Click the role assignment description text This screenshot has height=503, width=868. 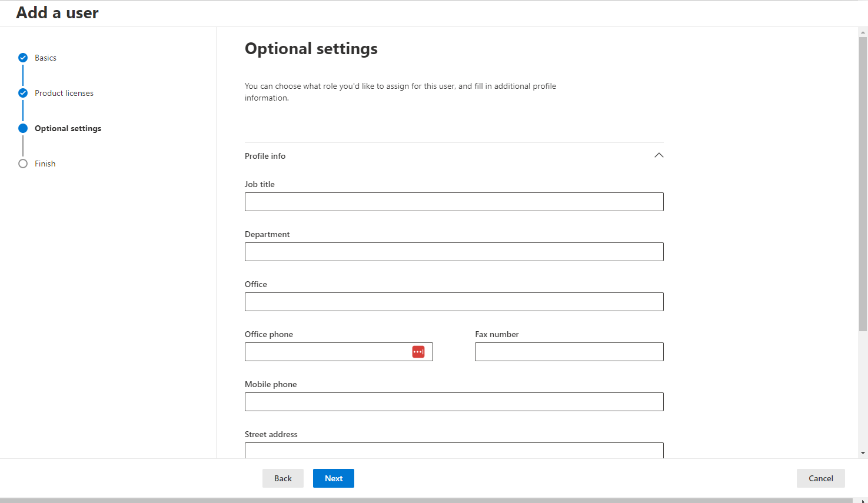[400, 92]
